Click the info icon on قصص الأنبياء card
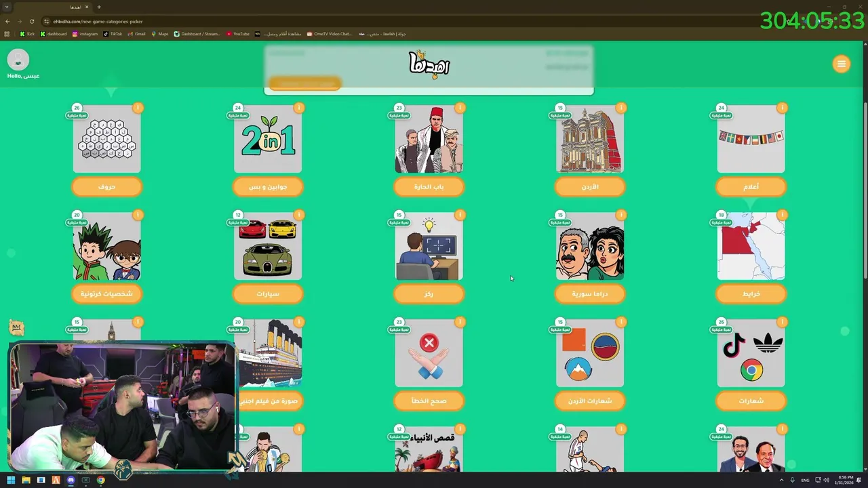Image resolution: width=868 pixels, height=488 pixels. point(460,429)
